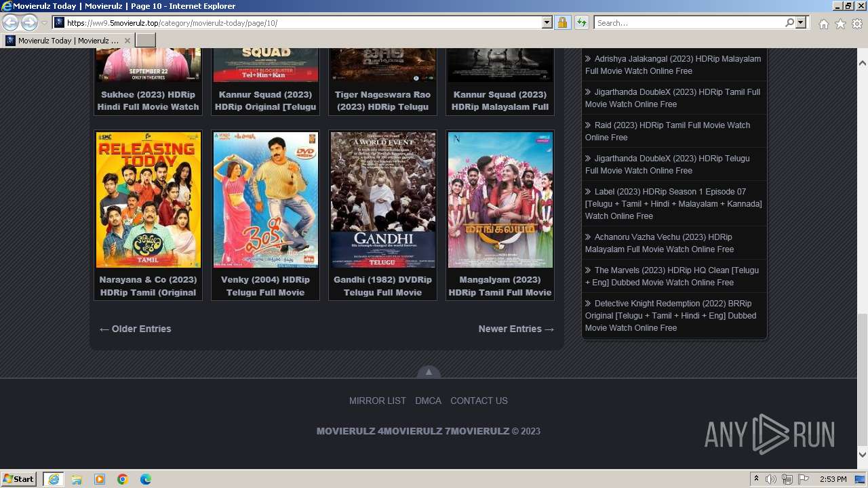
Task: Open Venky (2004) HDRip Telugu title link
Action: pos(265,286)
